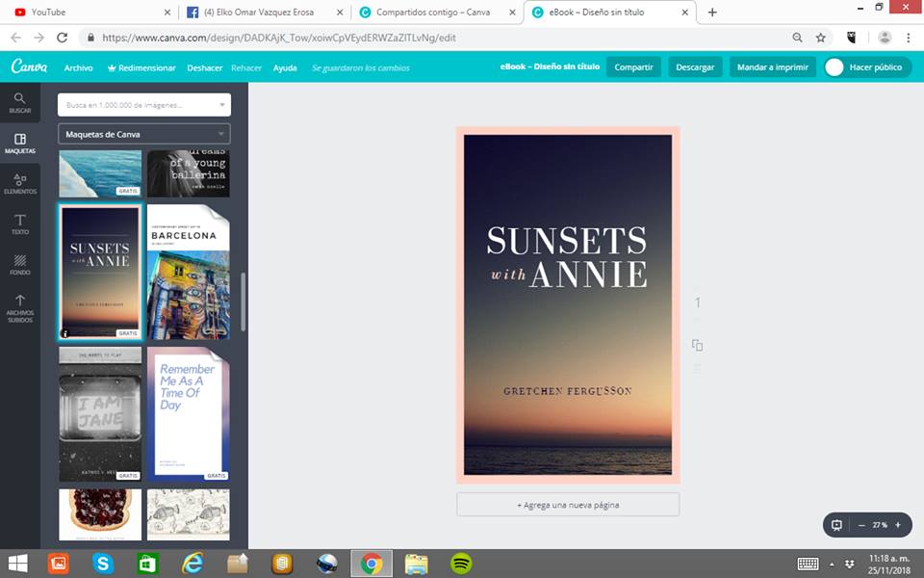Select the Maquetas layouts sidebar icon
The width and height of the screenshot is (924, 578).
tap(19, 144)
